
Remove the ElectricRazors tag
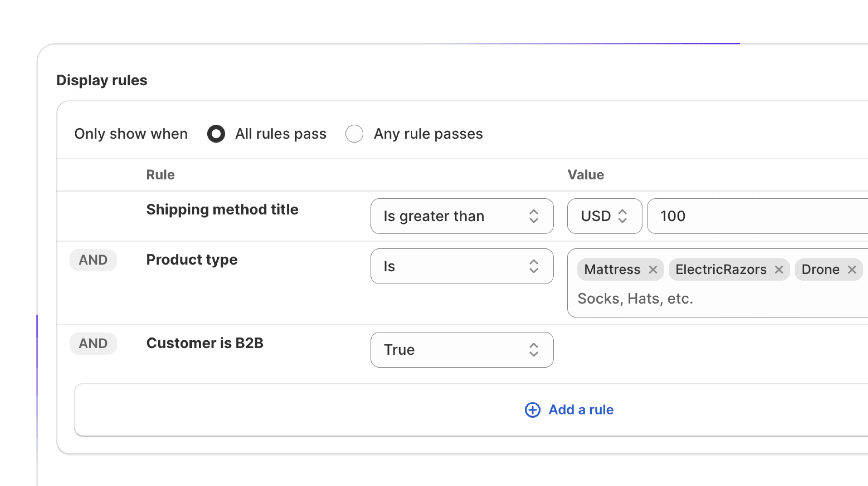pyautogui.click(x=779, y=269)
